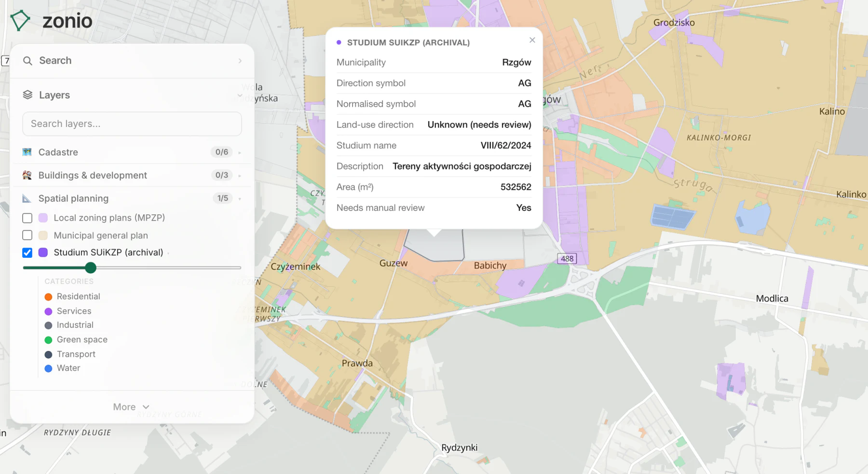Click the Search magnifier icon
Screen dimensions: 868x474
(x=28, y=61)
